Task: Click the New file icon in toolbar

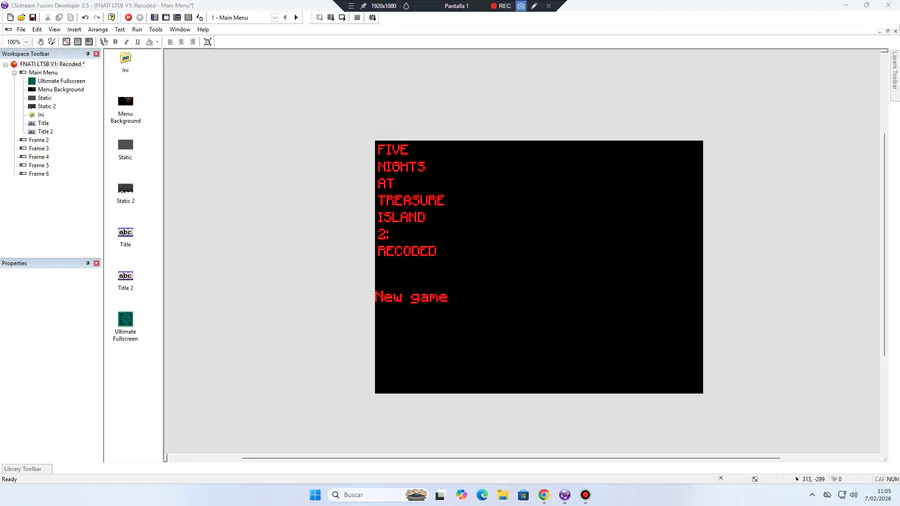Action: tap(10, 18)
